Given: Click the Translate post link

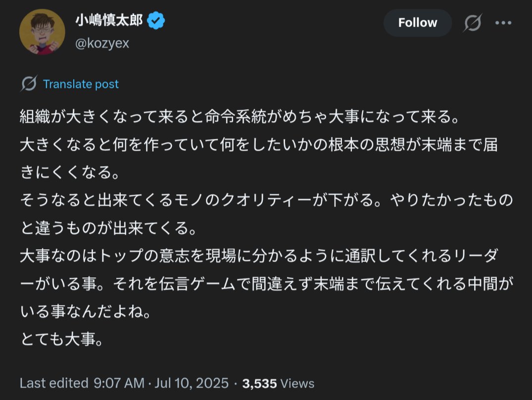Looking at the screenshot, I should pyautogui.click(x=81, y=84).
